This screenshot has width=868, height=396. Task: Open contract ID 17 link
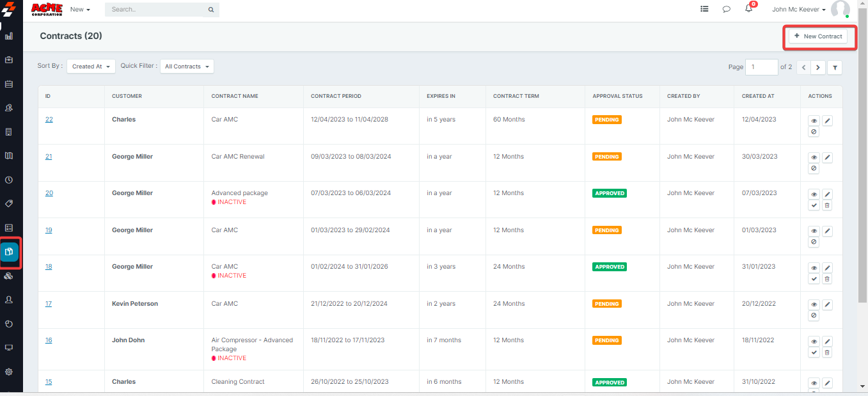[49, 304]
